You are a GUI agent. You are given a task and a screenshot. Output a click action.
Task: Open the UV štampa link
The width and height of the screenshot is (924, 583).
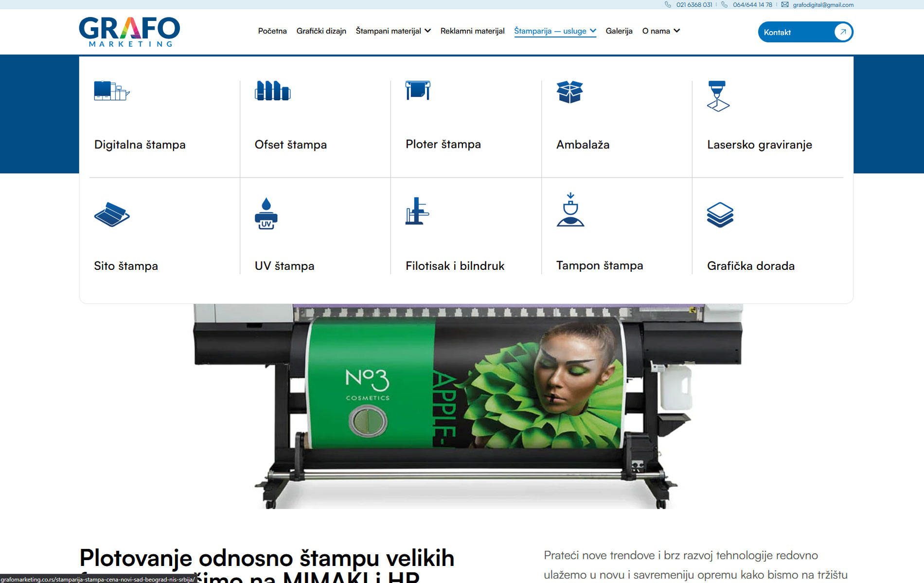284,266
